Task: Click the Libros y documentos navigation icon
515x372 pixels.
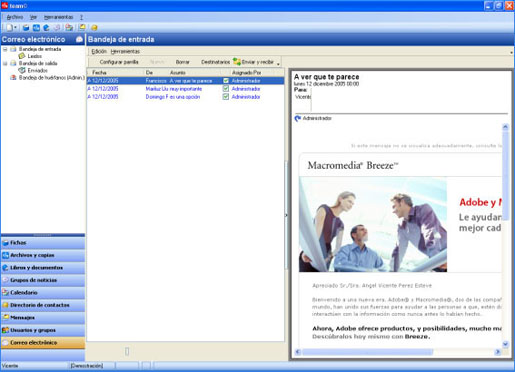Action: click(x=6, y=268)
